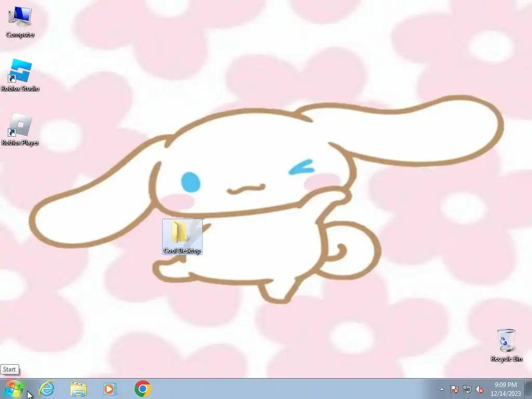Select the Roblox Player shortcut
Screen dimensions: 532x399
point(20,129)
